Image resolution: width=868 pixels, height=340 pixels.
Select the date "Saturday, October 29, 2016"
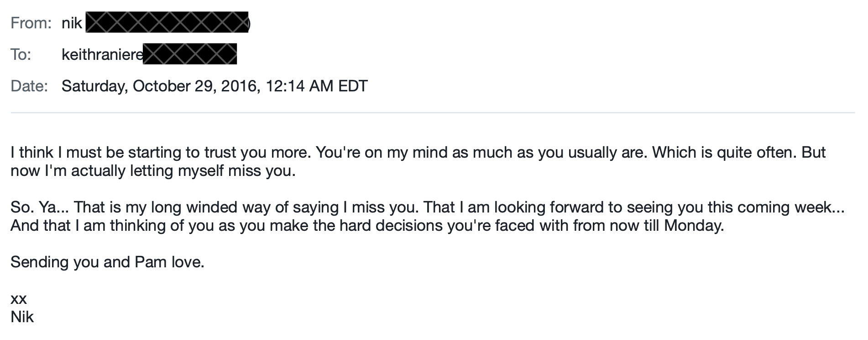tap(159, 86)
